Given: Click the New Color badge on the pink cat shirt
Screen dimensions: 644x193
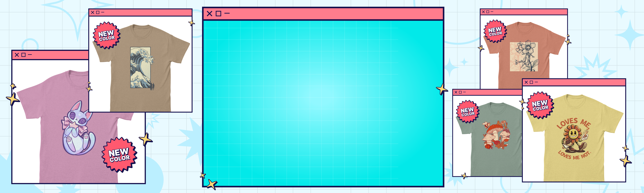Looking at the screenshot, I should coord(119,155).
